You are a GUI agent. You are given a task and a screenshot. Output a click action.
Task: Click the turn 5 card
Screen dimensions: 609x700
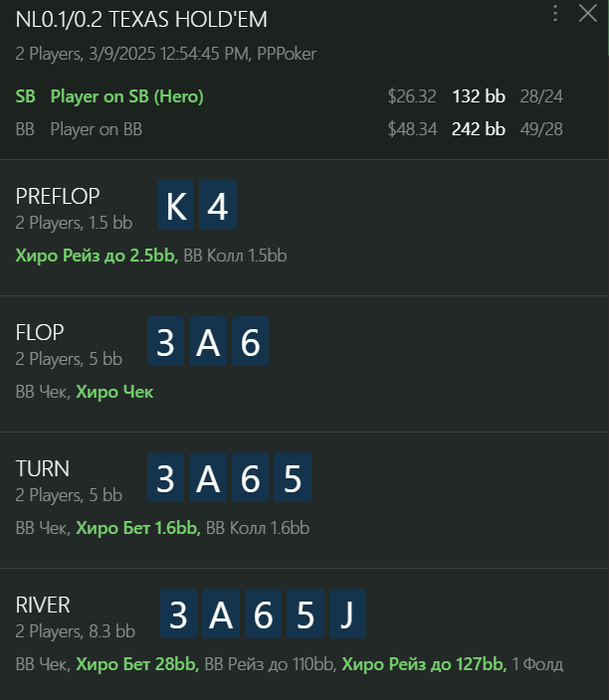(x=292, y=477)
